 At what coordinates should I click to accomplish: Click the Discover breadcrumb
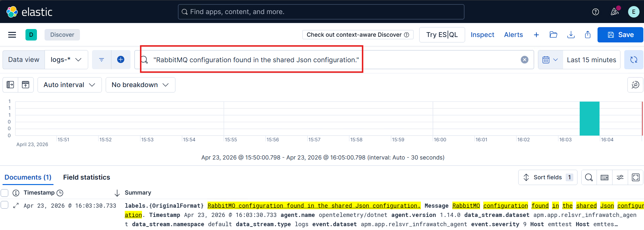click(x=62, y=35)
